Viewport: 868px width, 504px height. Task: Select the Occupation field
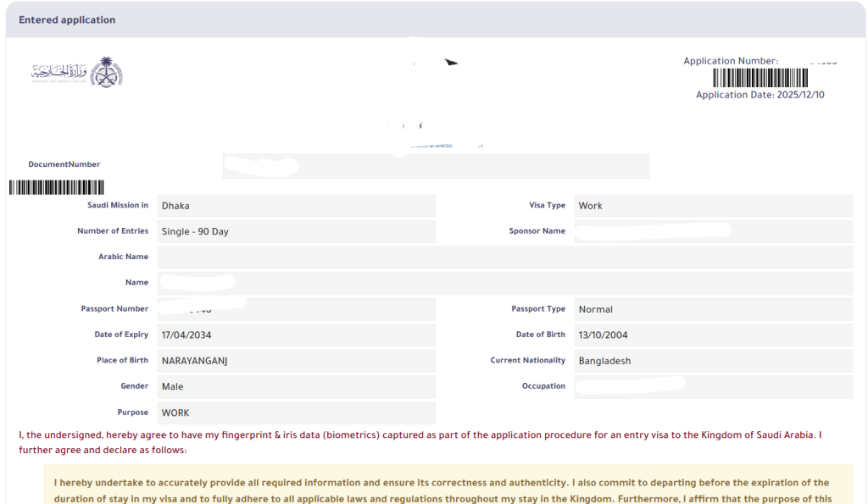[x=713, y=387]
